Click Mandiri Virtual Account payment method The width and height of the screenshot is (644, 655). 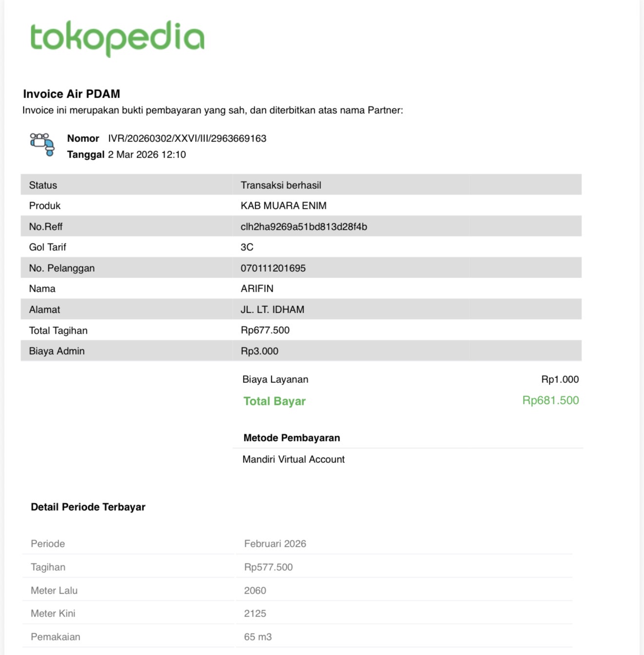293,459
